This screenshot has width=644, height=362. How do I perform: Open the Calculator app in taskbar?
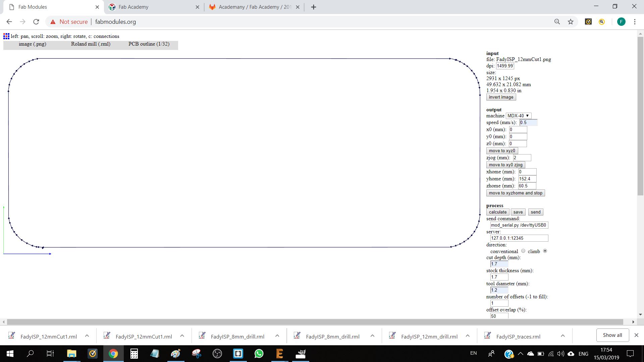coord(134,354)
